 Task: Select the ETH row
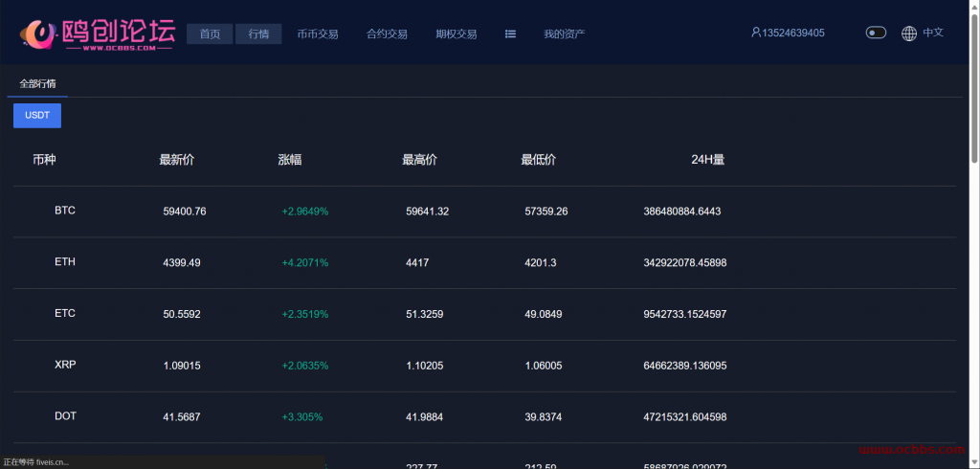tap(484, 262)
